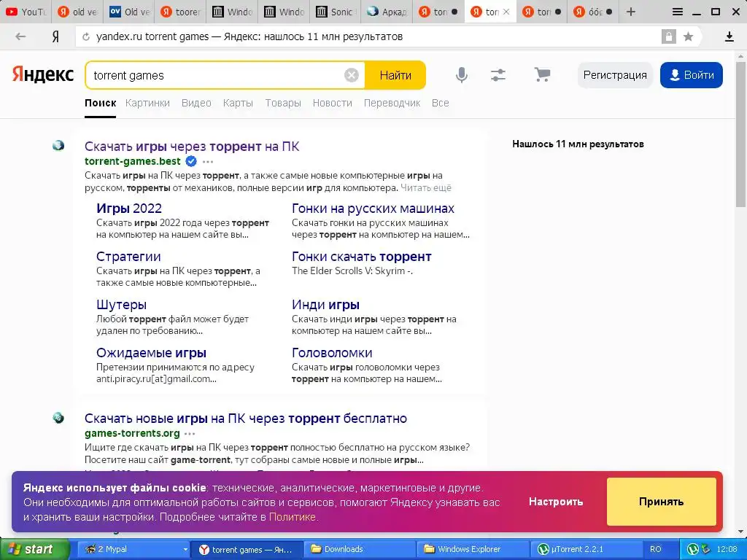This screenshot has width=747, height=560.
Task: Open the Политике link in cookie banner
Action: point(292,517)
